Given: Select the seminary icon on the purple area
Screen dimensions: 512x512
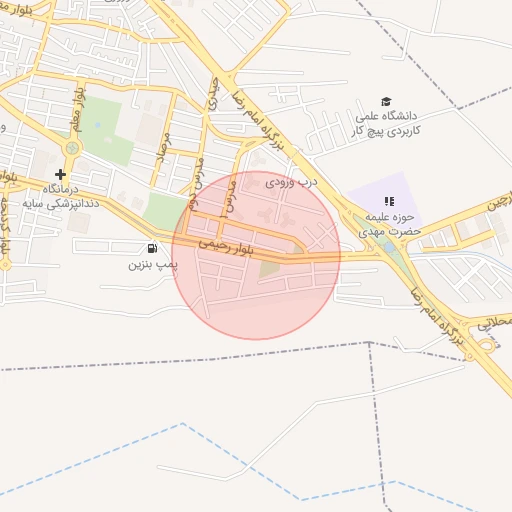Looking at the screenshot, I should coord(389,201).
